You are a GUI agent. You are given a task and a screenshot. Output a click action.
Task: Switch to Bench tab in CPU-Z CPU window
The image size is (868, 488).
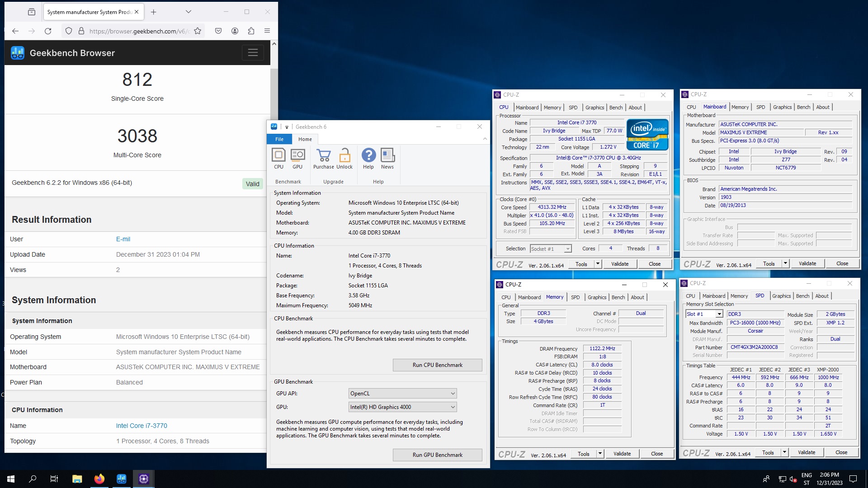[616, 108]
